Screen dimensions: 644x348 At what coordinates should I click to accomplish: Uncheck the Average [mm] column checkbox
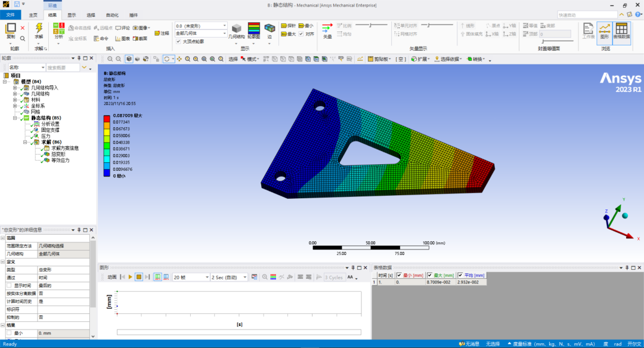point(460,275)
